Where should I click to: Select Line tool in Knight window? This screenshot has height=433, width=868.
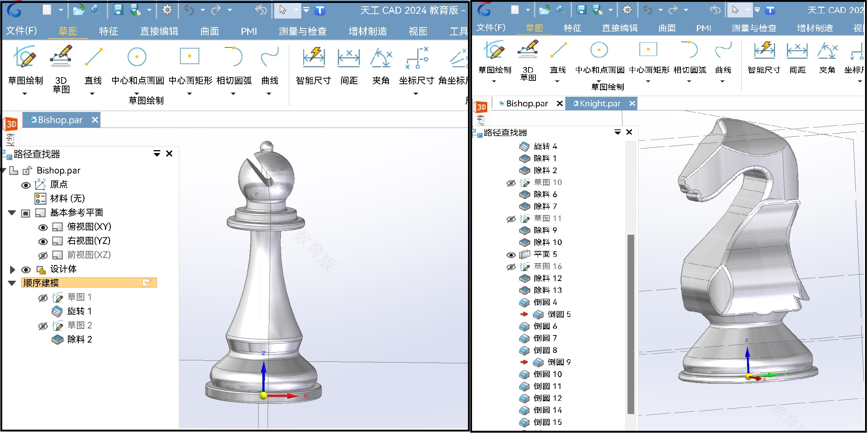(x=558, y=50)
